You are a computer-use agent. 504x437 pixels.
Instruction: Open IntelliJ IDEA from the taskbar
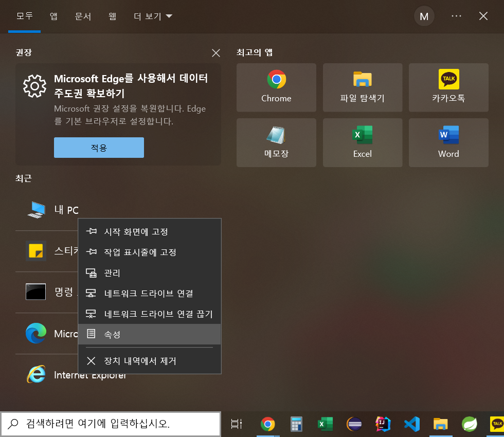[383, 424]
